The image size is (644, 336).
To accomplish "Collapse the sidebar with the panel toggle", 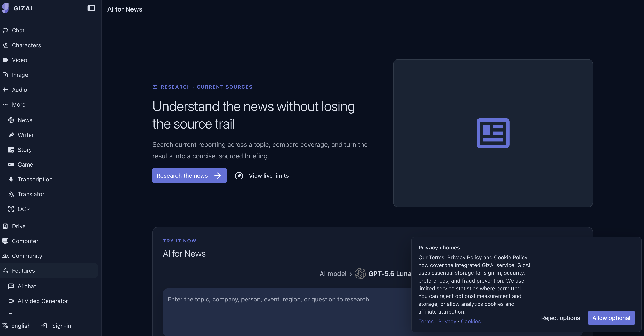I will coord(91,8).
